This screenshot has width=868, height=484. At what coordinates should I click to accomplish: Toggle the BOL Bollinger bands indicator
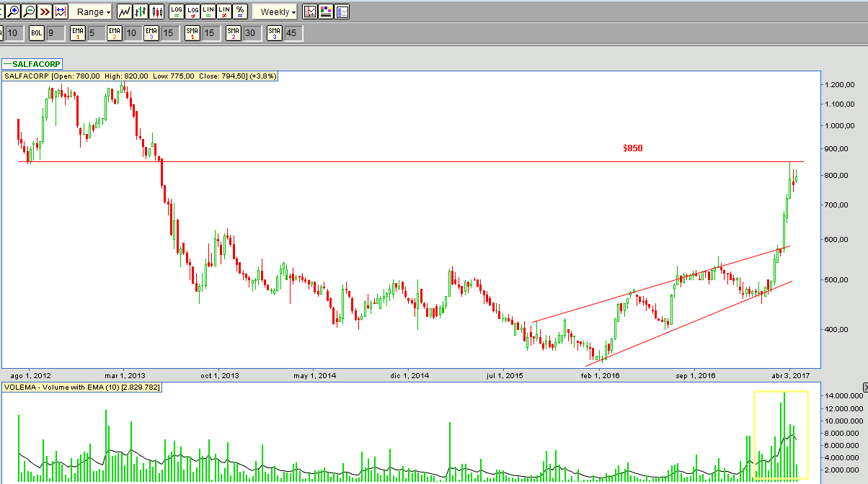[37, 32]
